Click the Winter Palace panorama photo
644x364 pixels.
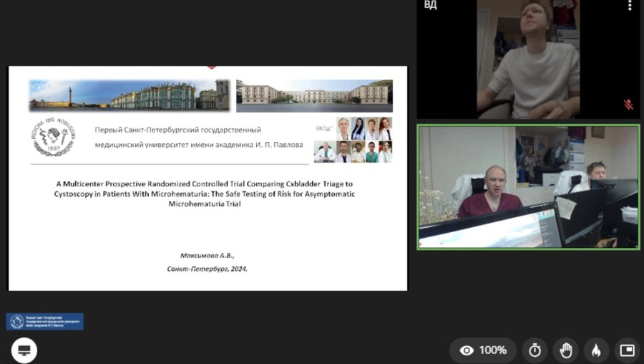(130, 95)
